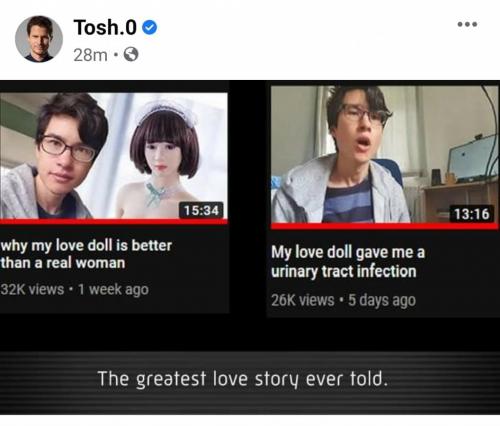This screenshot has width=500, height=426.
Task: Click the globe public visibility icon
Action: (131, 54)
